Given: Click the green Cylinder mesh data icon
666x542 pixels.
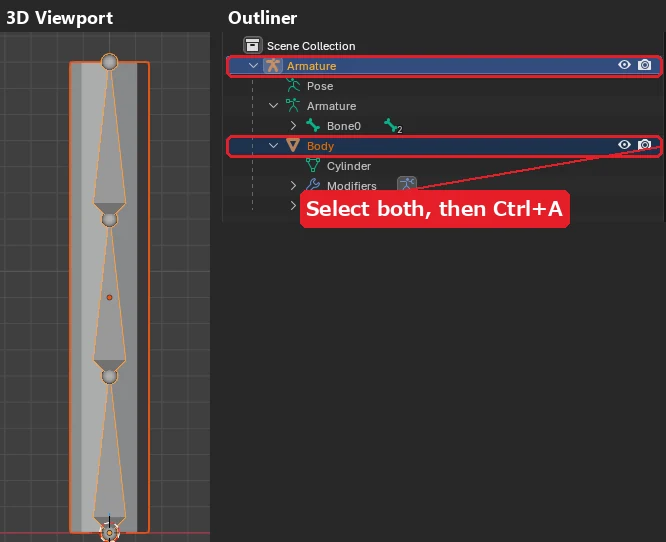Looking at the screenshot, I should 313,165.
